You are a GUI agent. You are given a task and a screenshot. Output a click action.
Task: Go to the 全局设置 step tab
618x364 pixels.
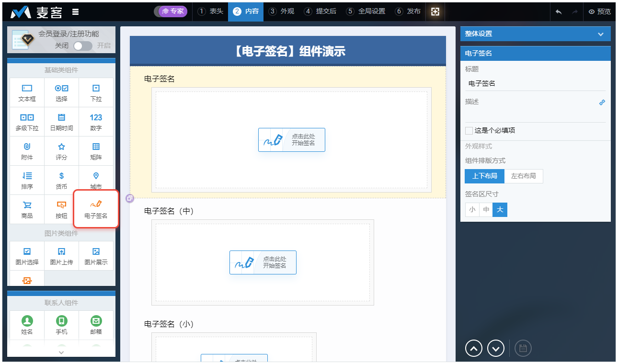tap(366, 11)
